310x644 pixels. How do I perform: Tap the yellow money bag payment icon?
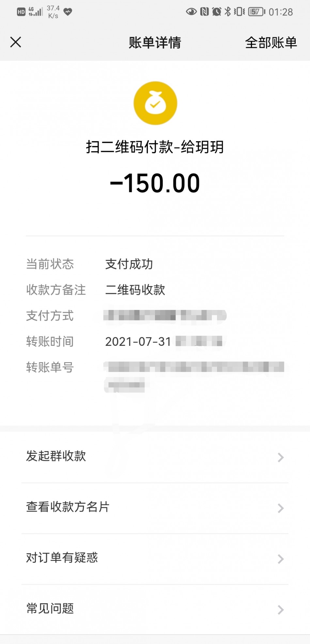pos(155,103)
